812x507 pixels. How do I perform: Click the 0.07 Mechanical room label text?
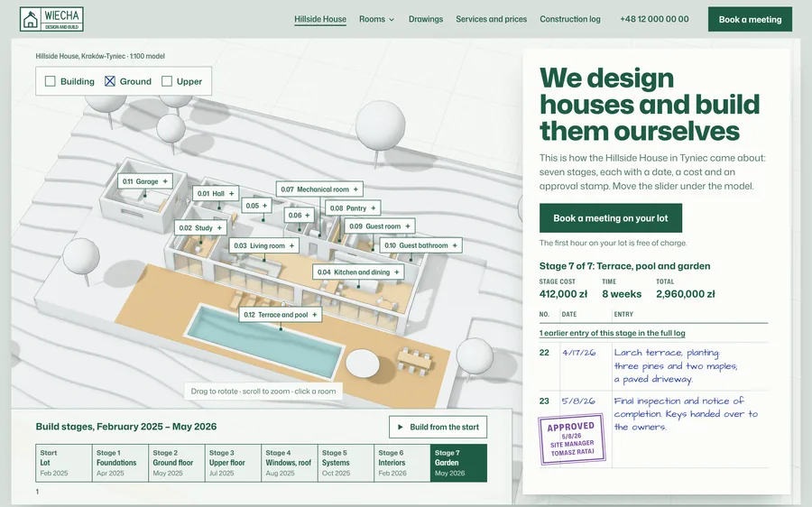[315, 189]
